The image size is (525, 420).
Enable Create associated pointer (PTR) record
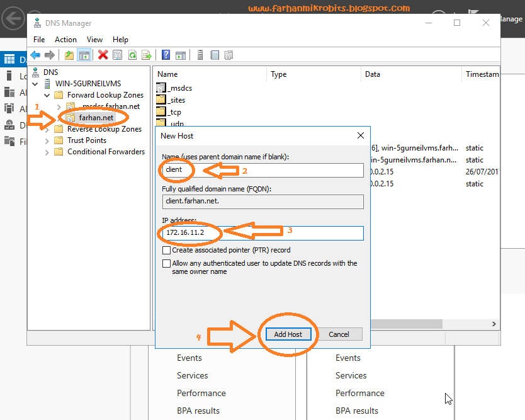click(x=167, y=249)
